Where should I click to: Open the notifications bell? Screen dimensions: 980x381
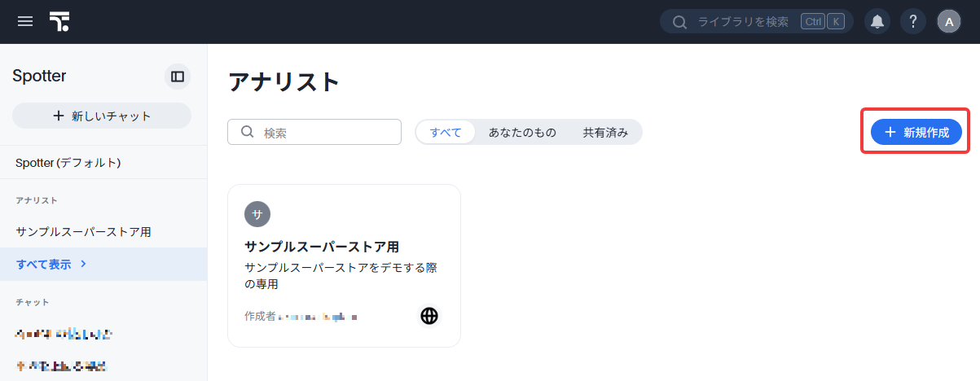click(877, 22)
